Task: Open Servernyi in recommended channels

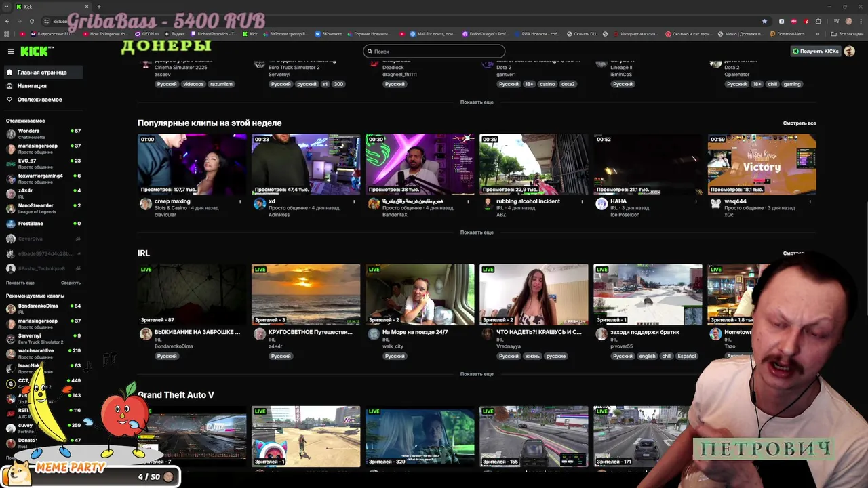Action: point(43,338)
